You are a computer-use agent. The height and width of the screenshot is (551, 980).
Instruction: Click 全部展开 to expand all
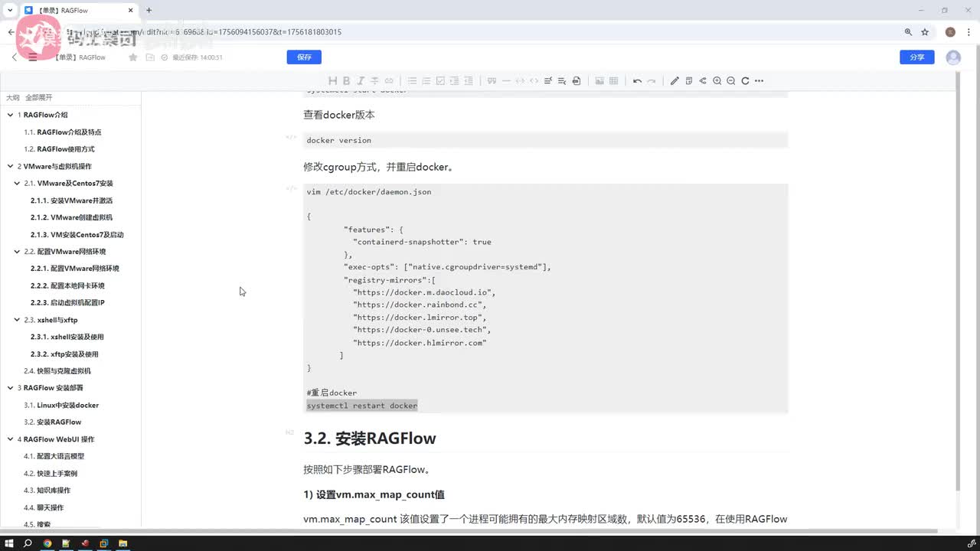[39, 98]
